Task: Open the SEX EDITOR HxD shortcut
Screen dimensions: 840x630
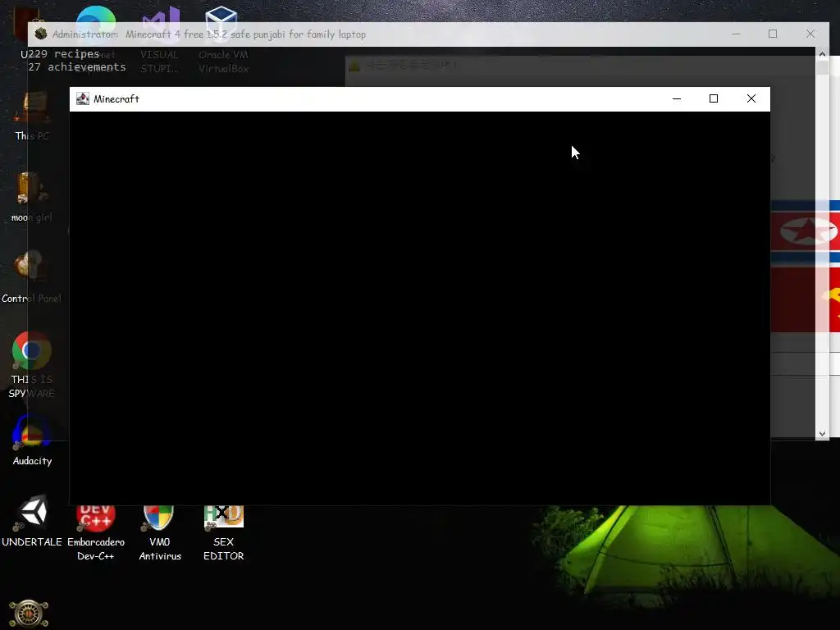Action: pyautogui.click(x=223, y=533)
